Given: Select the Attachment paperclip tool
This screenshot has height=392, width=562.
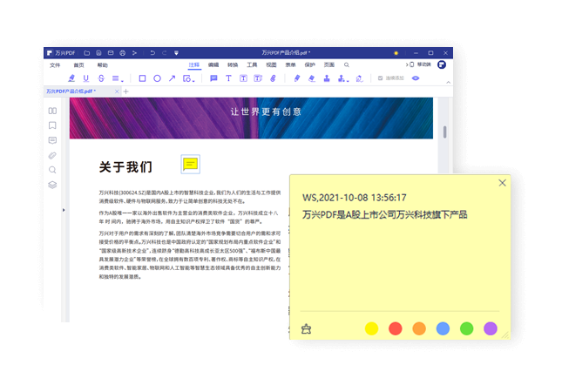Looking at the screenshot, I should click(x=273, y=78).
